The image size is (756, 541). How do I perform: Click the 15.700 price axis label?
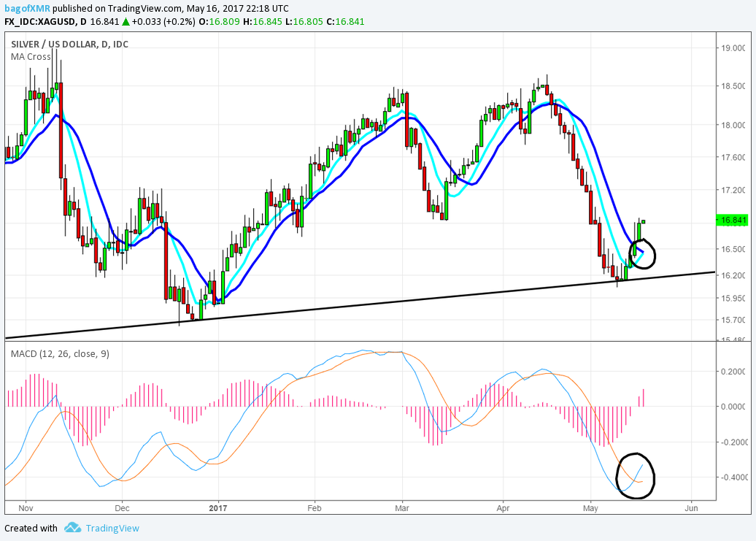[x=733, y=320]
